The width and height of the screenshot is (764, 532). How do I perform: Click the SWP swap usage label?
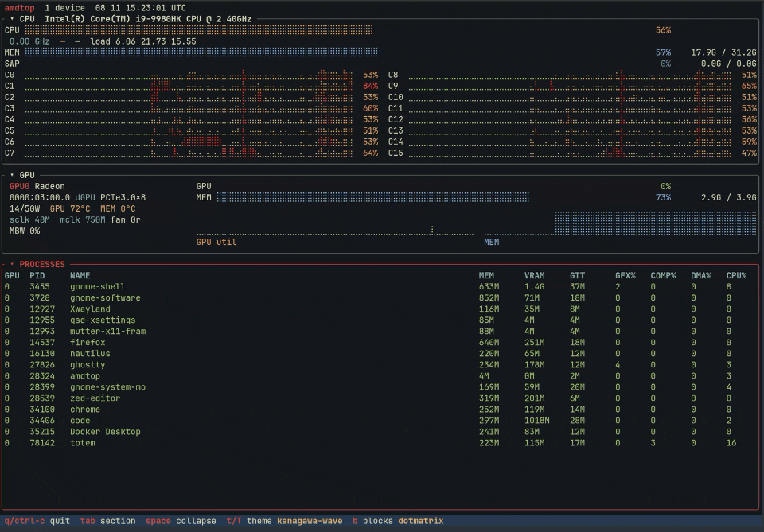12,64
